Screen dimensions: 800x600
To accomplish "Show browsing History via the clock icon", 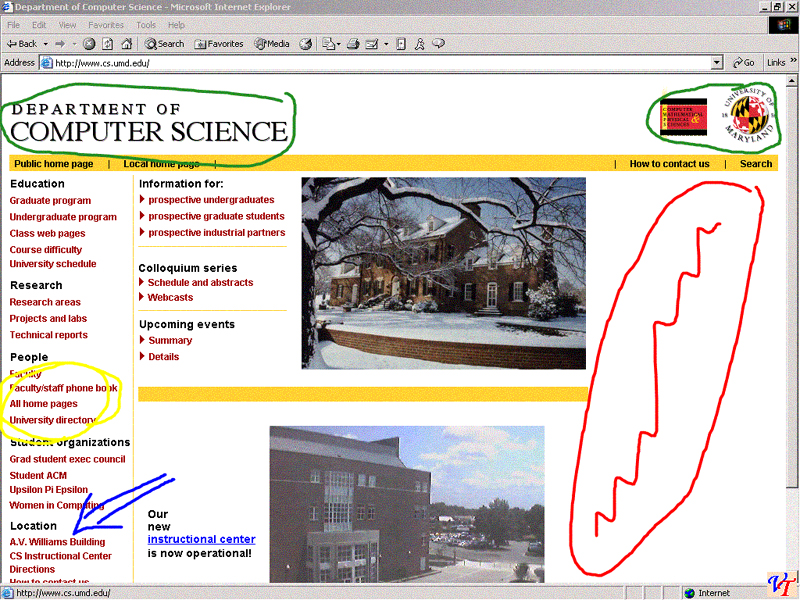I will point(306,44).
